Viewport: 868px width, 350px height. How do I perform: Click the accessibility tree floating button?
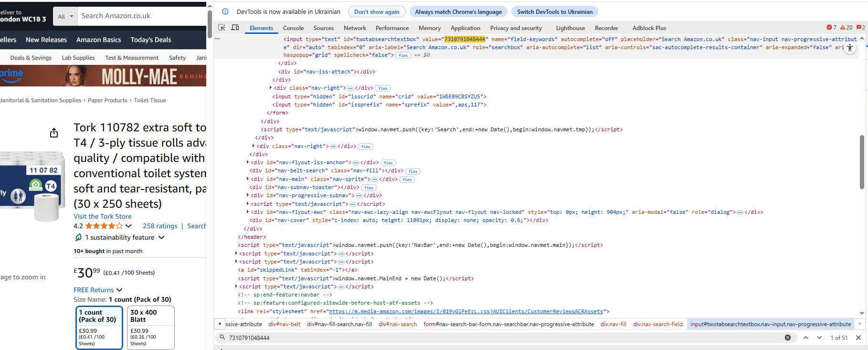click(850, 48)
